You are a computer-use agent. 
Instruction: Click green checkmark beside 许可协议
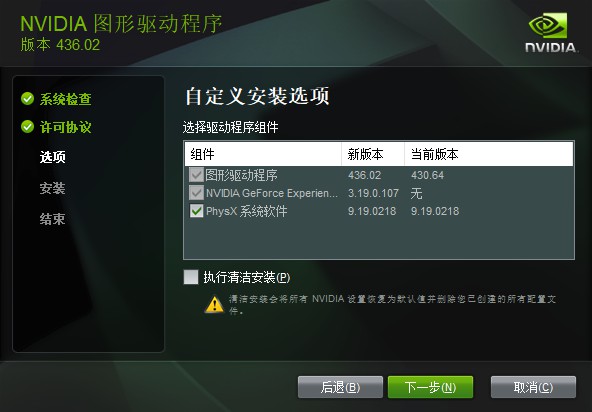[x=28, y=127]
